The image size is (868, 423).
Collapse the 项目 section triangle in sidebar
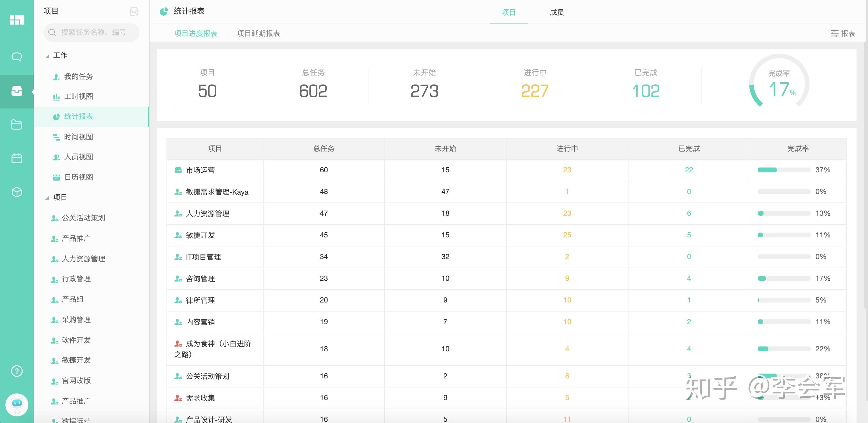pyautogui.click(x=47, y=198)
